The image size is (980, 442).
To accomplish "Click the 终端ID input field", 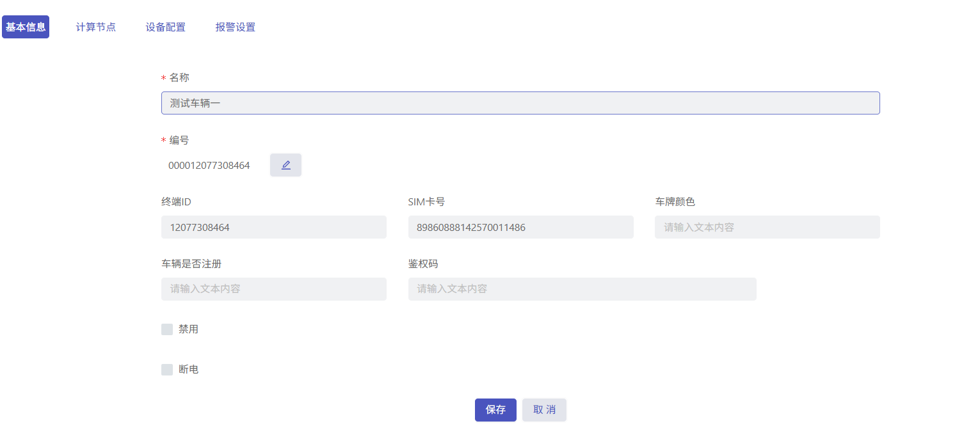I will (x=273, y=227).
